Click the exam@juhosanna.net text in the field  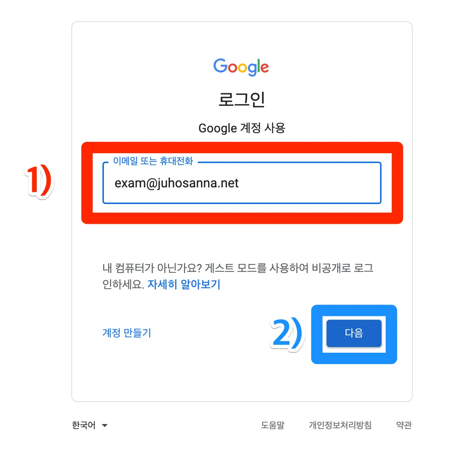click(177, 183)
